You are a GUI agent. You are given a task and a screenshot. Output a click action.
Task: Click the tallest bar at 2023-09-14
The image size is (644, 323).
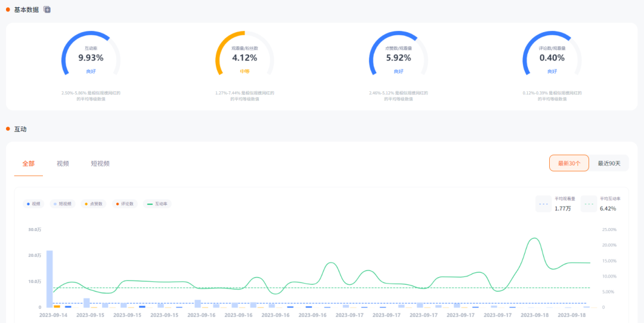point(49,279)
